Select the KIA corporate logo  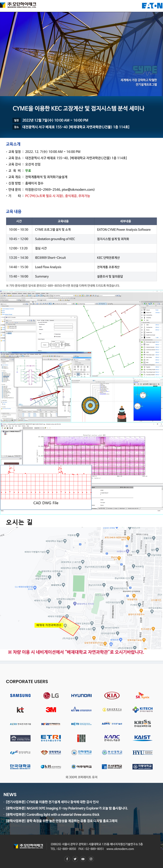[112, 695]
